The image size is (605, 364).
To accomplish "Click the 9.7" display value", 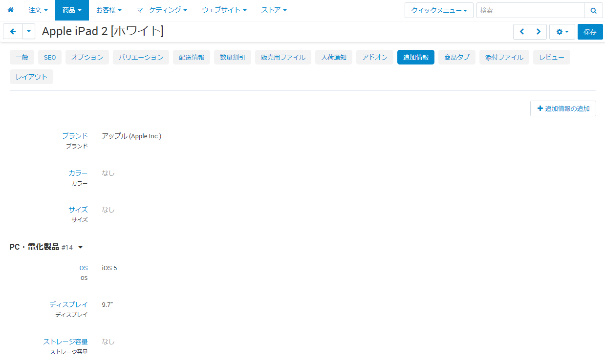I will (x=108, y=304).
